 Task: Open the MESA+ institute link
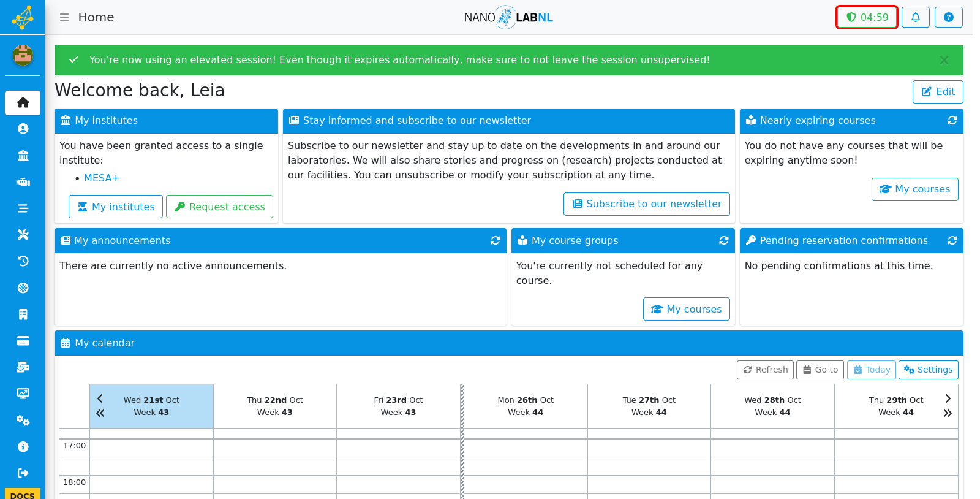point(102,178)
